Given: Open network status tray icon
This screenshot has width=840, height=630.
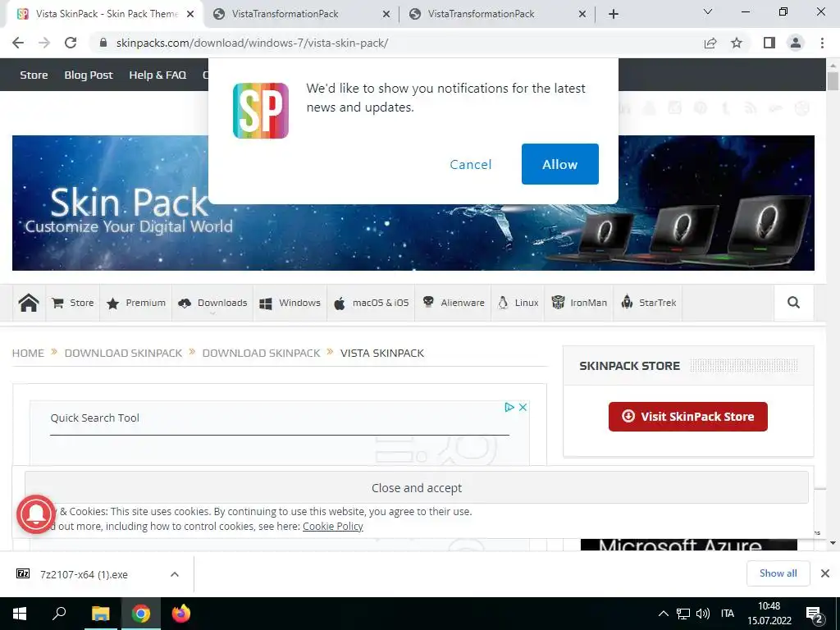Looking at the screenshot, I should (x=683, y=614).
